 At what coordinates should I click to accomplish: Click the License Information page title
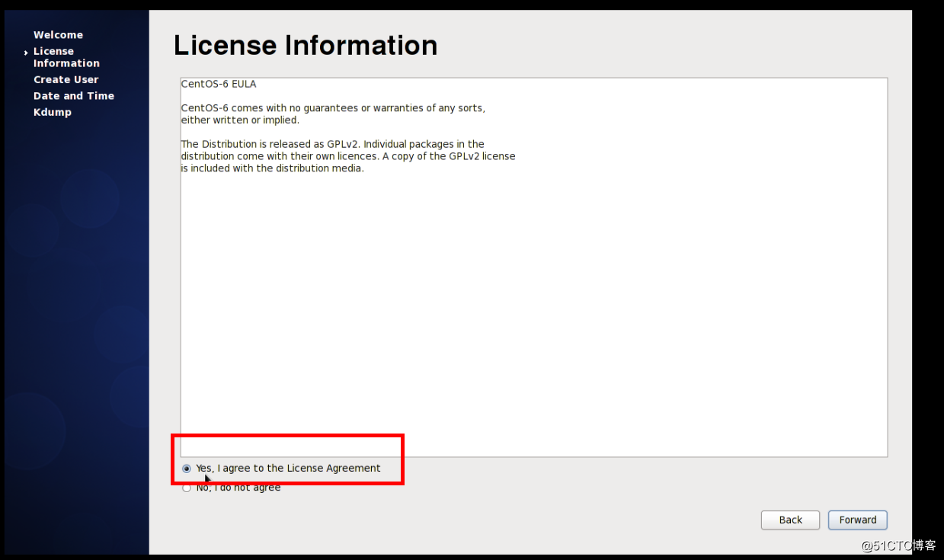point(306,46)
